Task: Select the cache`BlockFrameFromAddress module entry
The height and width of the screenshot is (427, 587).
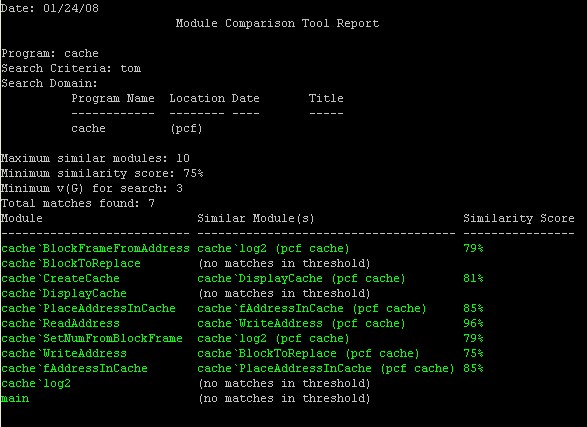Action: (95, 248)
